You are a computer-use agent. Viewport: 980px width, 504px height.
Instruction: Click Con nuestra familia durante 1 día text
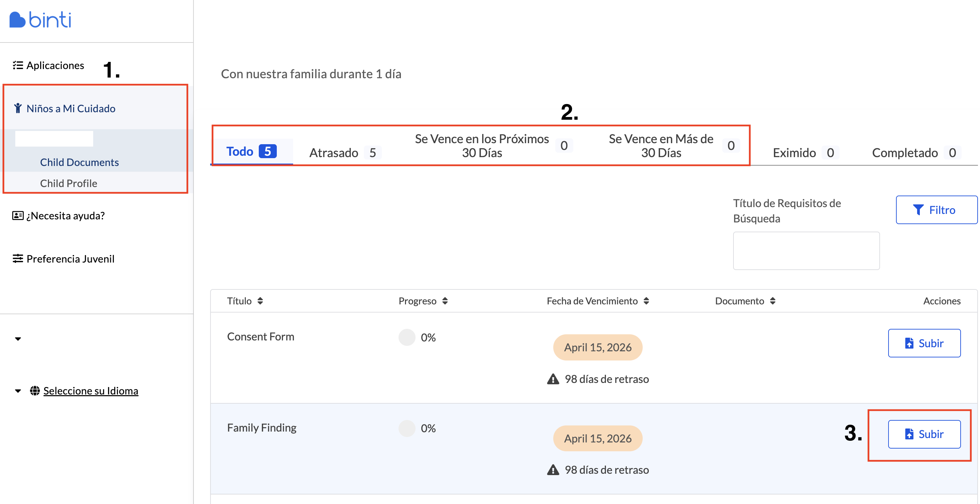311,74
